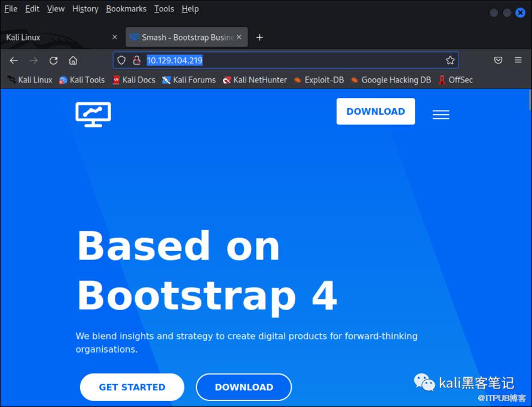
Task: Click the browser back arrow button
Action: click(14, 60)
